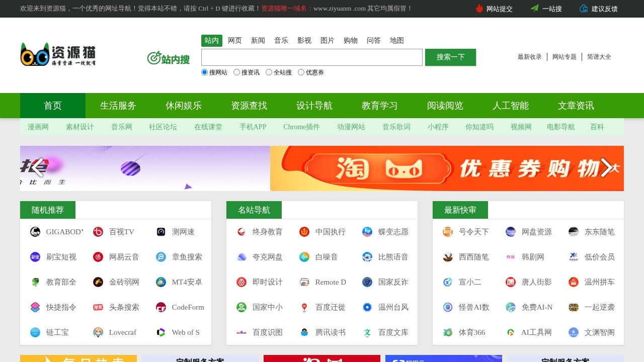
Task: Switch to the 影视 search tab
Action: coord(304,40)
